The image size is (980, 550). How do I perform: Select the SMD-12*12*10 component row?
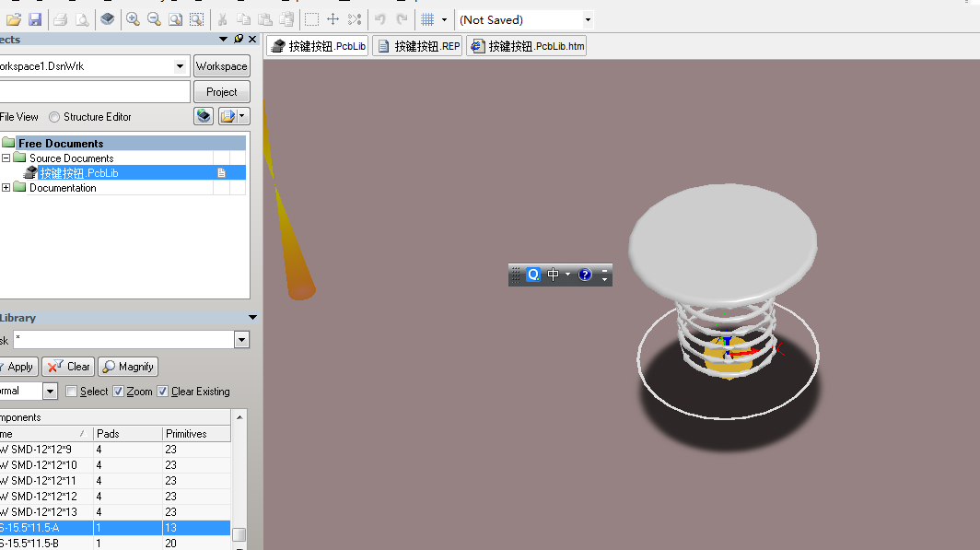pyautogui.click(x=115, y=465)
